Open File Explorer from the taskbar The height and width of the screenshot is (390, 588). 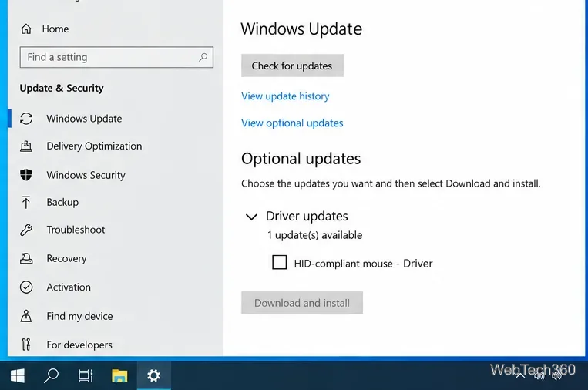tap(119, 375)
